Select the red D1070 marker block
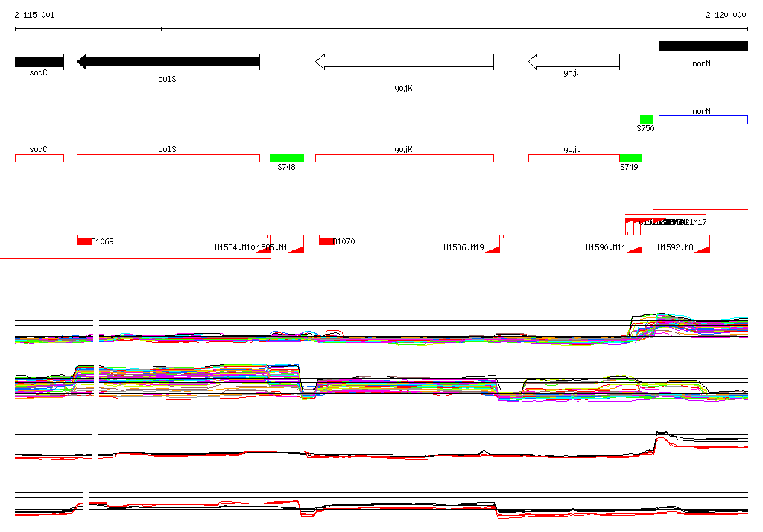Viewport: 763px width, 532px height. click(326, 241)
